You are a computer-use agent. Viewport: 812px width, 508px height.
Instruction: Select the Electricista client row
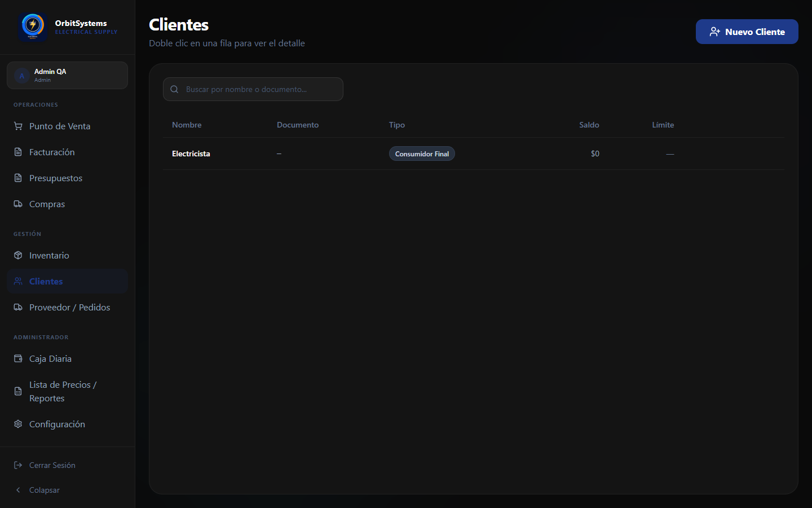click(474, 154)
